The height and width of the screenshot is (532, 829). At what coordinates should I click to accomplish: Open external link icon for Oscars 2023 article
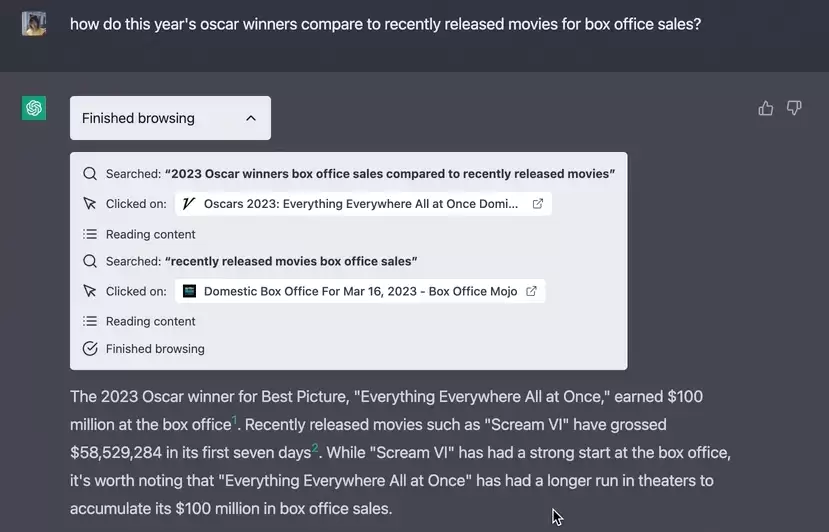pos(538,204)
